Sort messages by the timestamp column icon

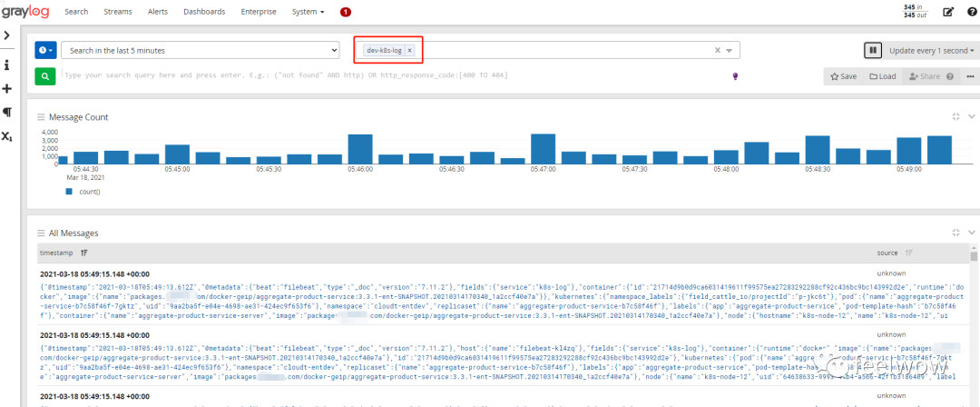point(83,253)
